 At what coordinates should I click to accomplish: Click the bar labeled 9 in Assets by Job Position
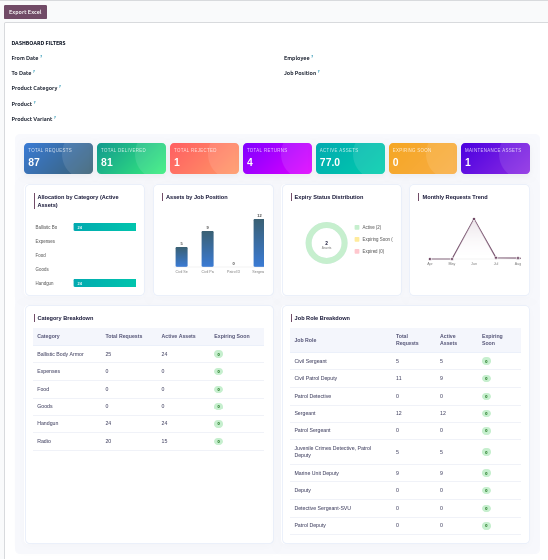coord(208,249)
